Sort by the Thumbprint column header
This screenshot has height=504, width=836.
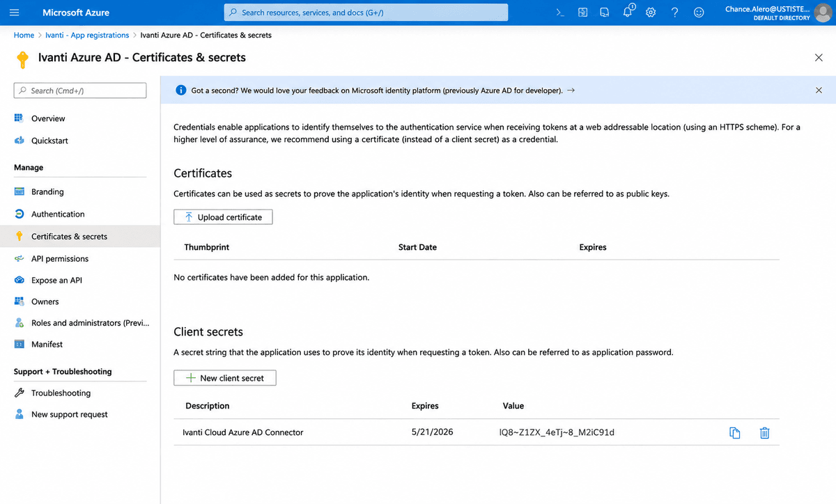pyautogui.click(x=206, y=247)
